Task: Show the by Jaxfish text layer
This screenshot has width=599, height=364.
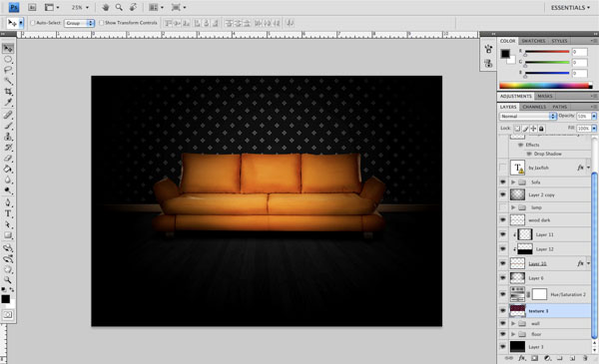Action: pos(503,168)
